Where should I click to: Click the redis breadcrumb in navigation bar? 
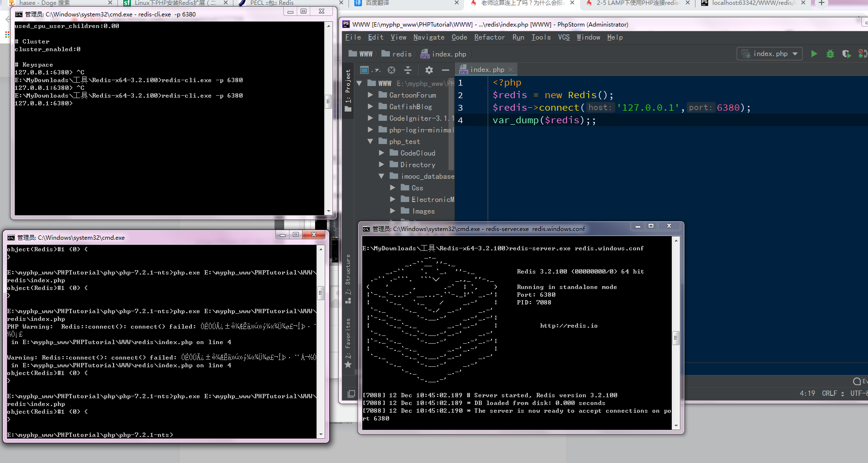click(x=397, y=54)
